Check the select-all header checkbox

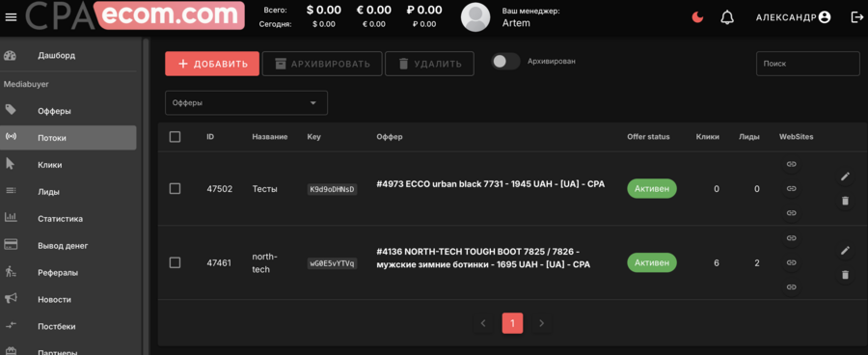(175, 137)
